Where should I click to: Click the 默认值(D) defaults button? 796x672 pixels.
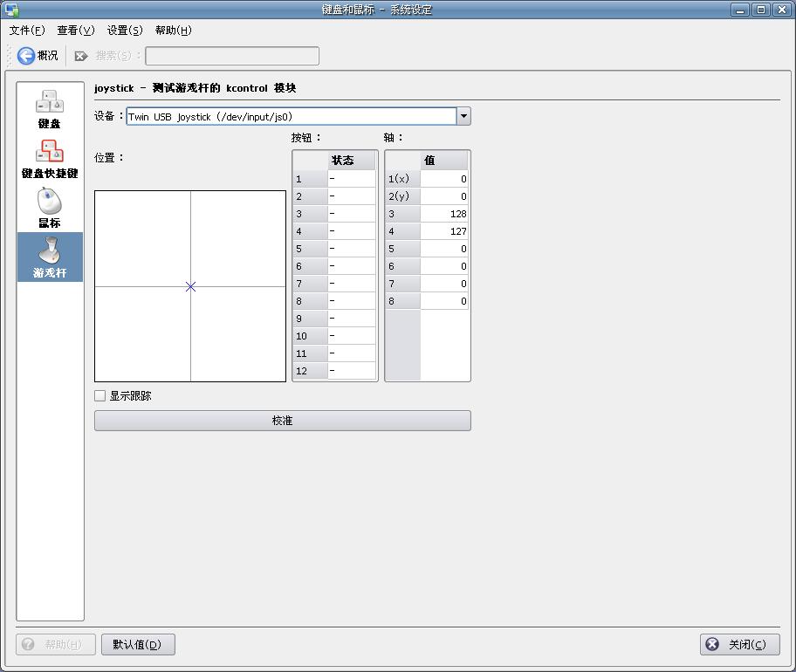(x=138, y=645)
